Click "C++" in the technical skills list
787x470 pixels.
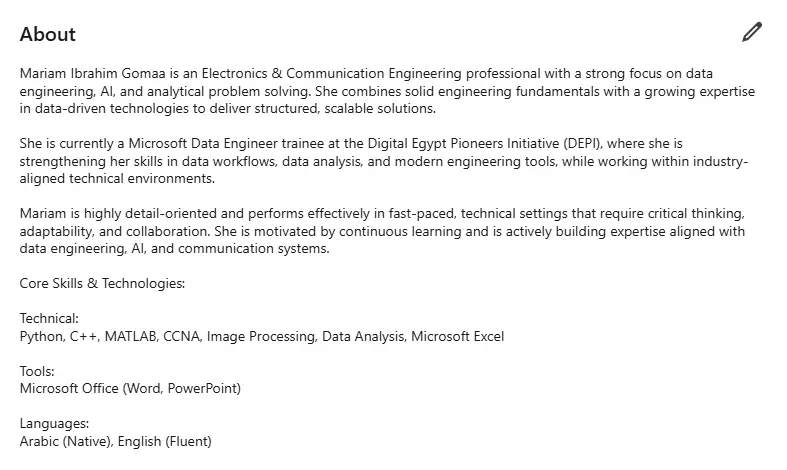coord(83,336)
